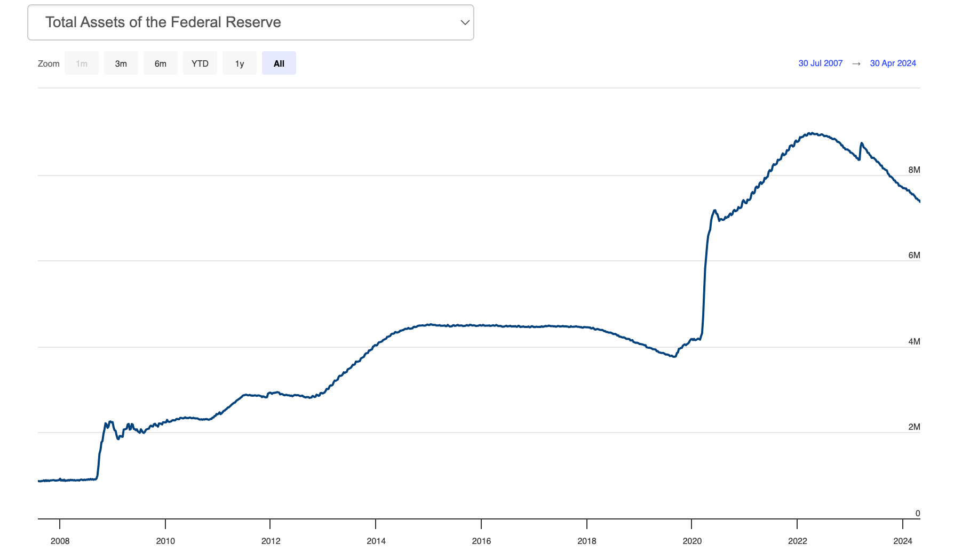Click the 2010 x-axis label
954x560 pixels.
pyautogui.click(x=165, y=541)
